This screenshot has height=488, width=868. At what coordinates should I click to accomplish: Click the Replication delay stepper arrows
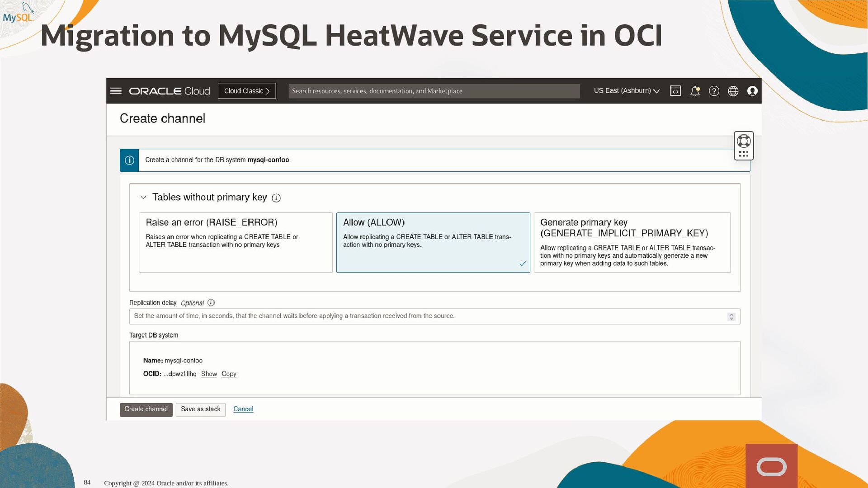731,316
